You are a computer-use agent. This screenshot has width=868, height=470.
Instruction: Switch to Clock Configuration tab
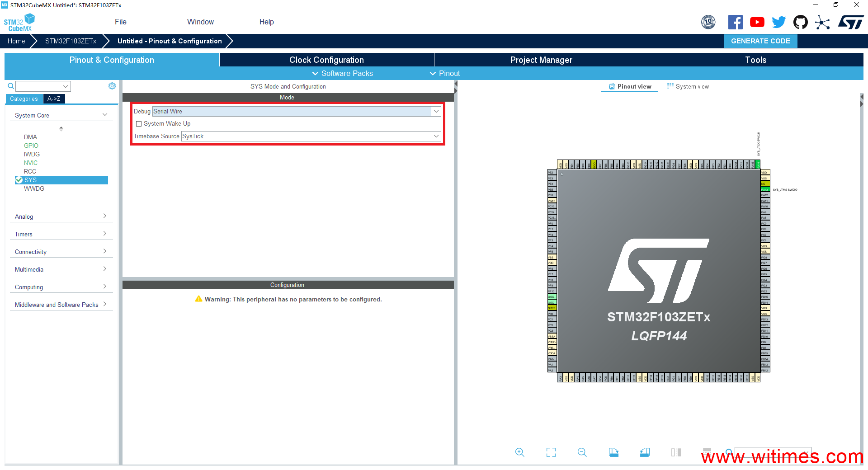326,60
